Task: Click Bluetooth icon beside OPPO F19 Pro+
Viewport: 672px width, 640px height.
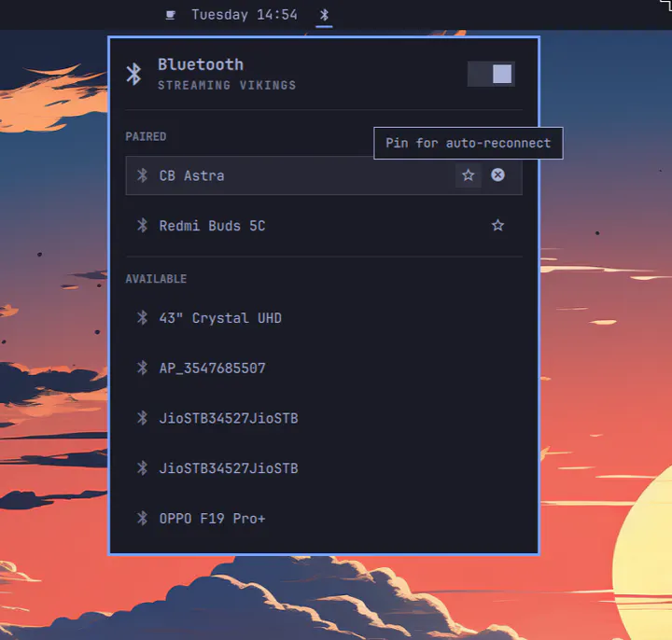Action: tap(142, 519)
